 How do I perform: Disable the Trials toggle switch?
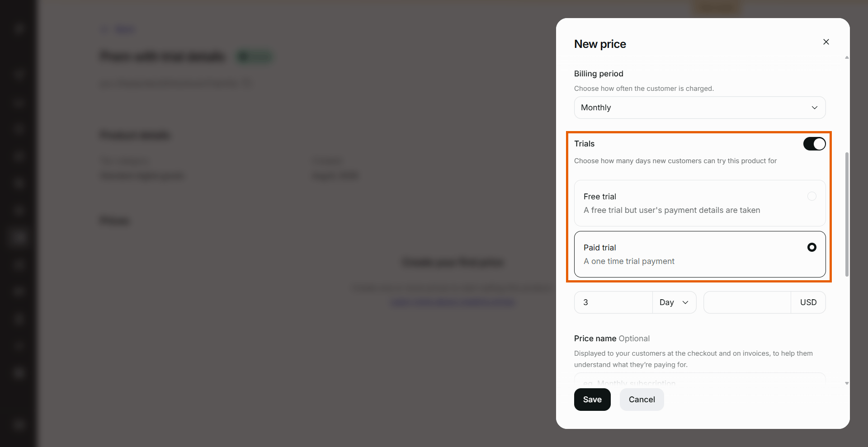[x=814, y=144]
